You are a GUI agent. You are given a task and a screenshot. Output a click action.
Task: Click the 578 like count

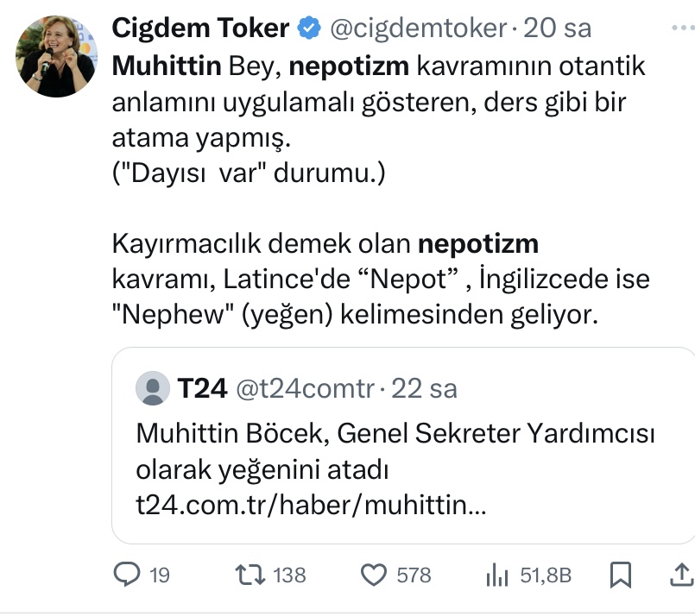click(412, 575)
